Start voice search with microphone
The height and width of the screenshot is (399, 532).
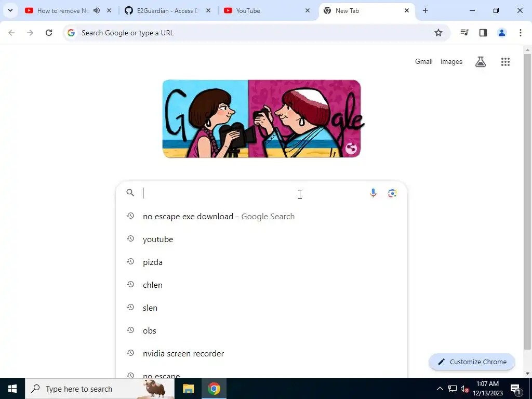[373, 193]
